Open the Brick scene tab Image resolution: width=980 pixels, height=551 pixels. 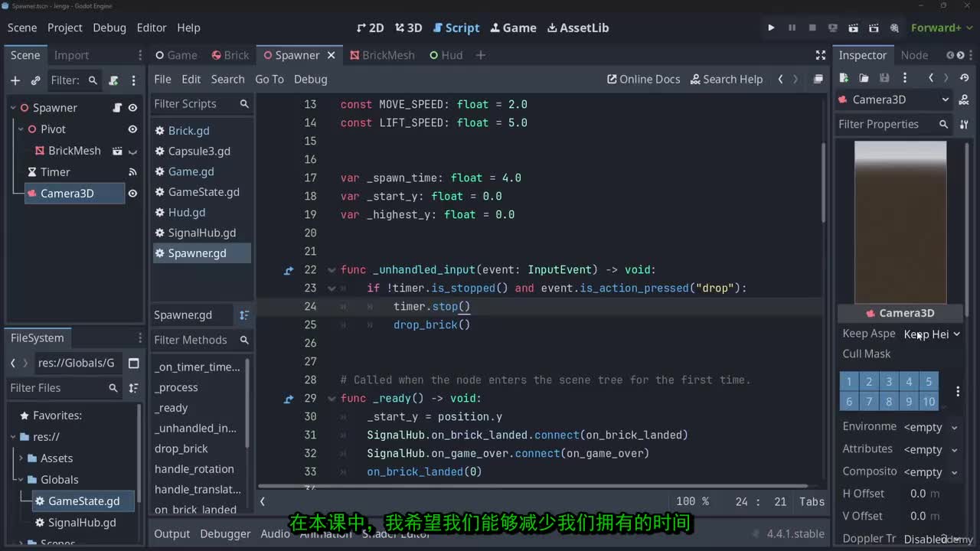[x=229, y=55]
